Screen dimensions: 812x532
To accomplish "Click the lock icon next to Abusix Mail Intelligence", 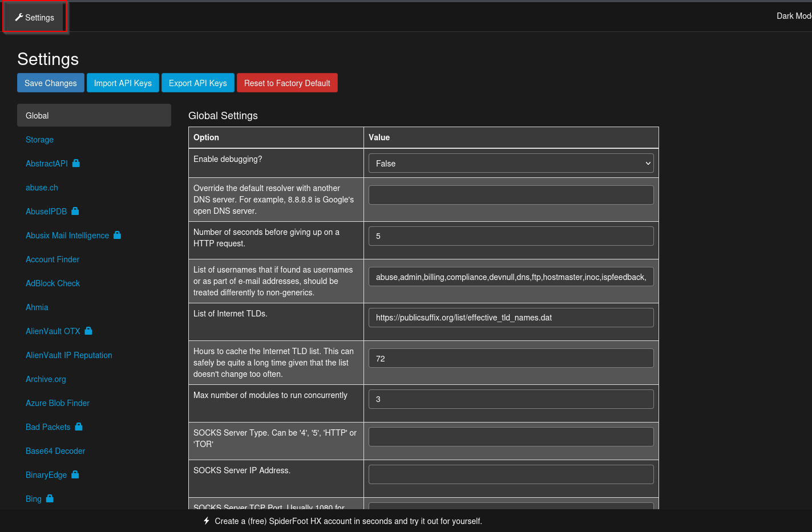I will click(x=117, y=235).
